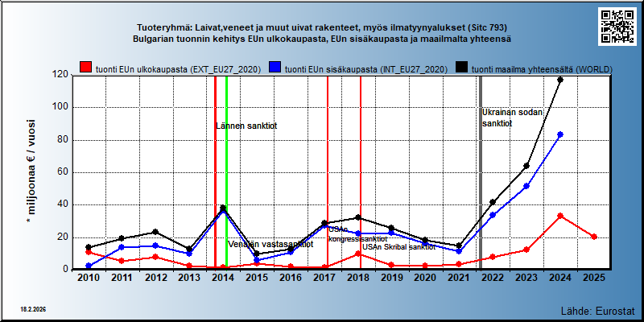Click the 2010 x-axis year label

click(x=89, y=278)
